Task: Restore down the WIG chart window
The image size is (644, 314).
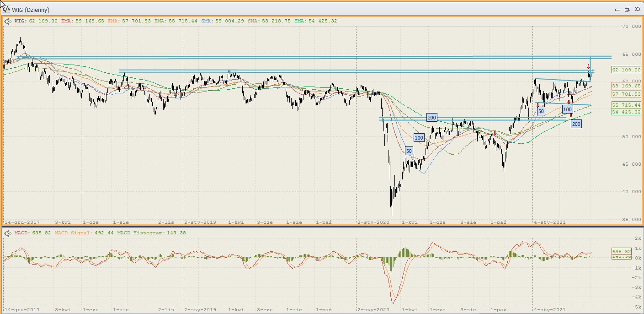Action: 627,10
